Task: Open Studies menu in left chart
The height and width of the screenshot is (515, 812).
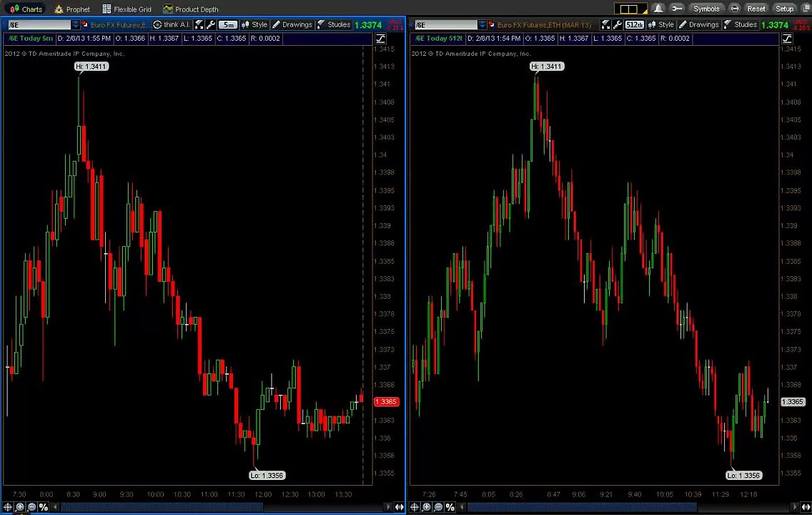Action: pos(334,25)
